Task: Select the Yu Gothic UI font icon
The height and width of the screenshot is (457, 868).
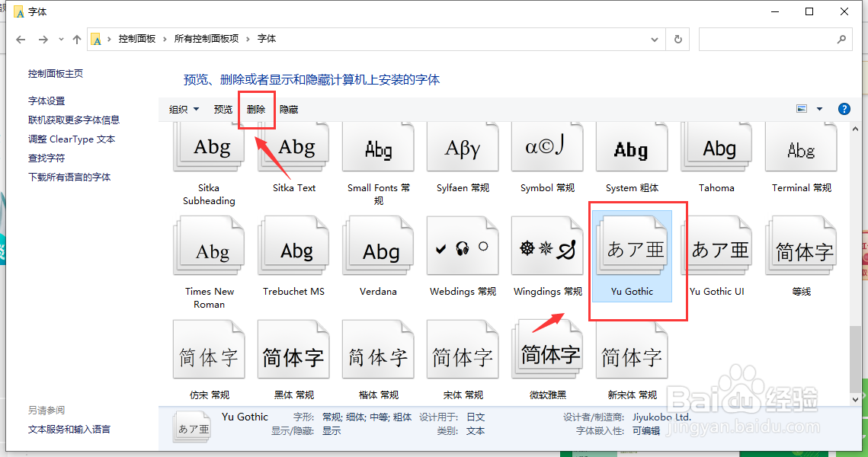Action: (x=717, y=246)
